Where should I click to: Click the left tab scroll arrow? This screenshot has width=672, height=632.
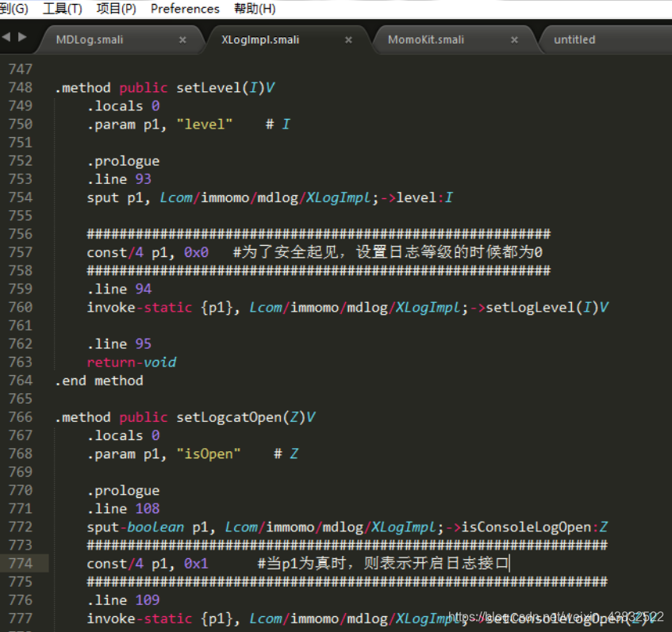[x=6, y=37]
